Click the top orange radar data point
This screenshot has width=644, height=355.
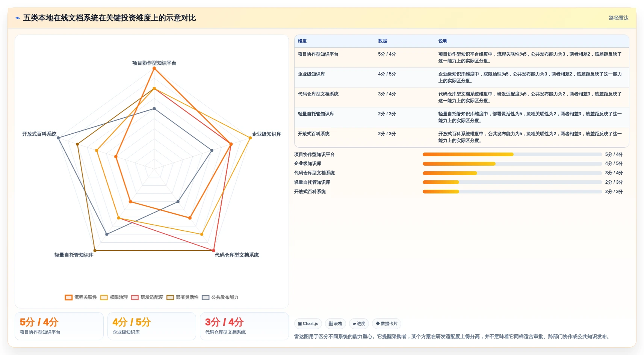coord(154,68)
